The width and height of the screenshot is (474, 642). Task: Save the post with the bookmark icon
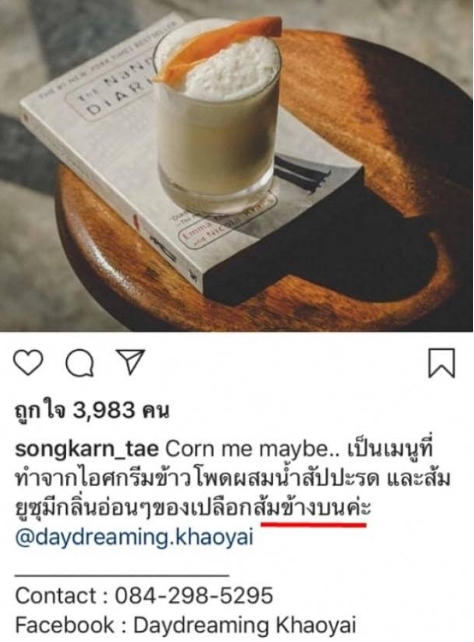[441, 363]
